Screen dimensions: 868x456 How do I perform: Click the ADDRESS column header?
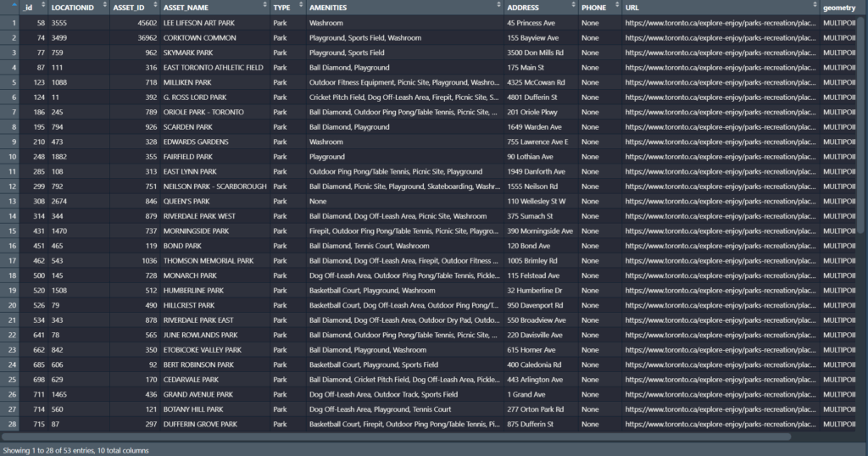coord(523,8)
